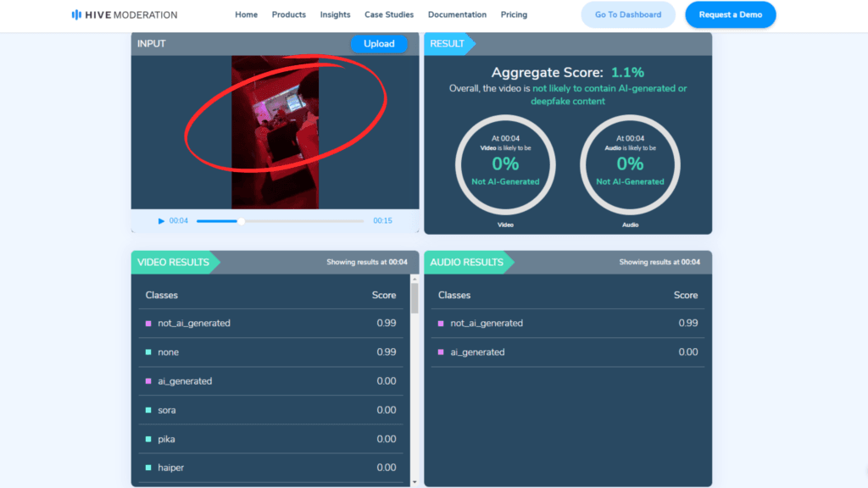Open the Case Studies page
This screenshot has width=868, height=488.
point(389,14)
